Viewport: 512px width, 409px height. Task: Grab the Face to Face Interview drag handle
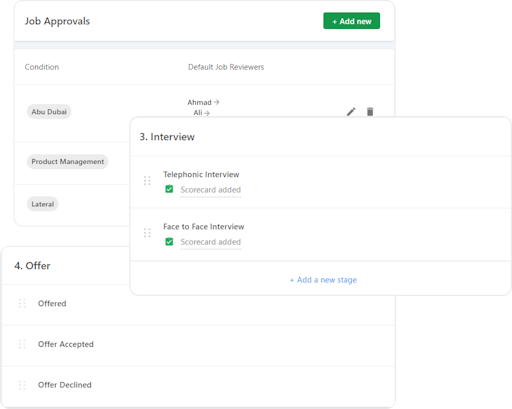coord(147,233)
